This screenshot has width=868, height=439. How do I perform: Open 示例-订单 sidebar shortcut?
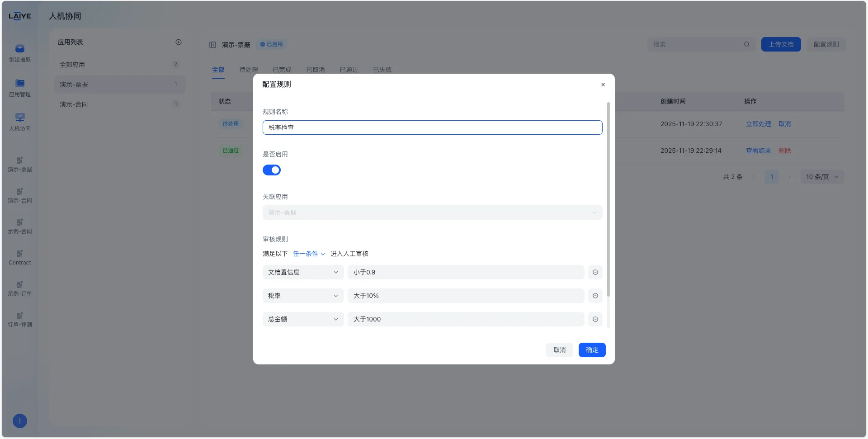pos(20,288)
